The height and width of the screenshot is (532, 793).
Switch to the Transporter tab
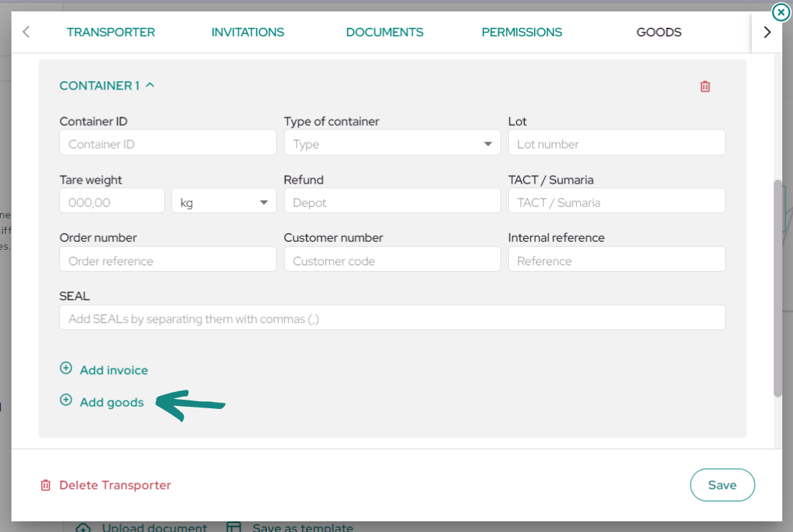pyautogui.click(x=111, y=32)
